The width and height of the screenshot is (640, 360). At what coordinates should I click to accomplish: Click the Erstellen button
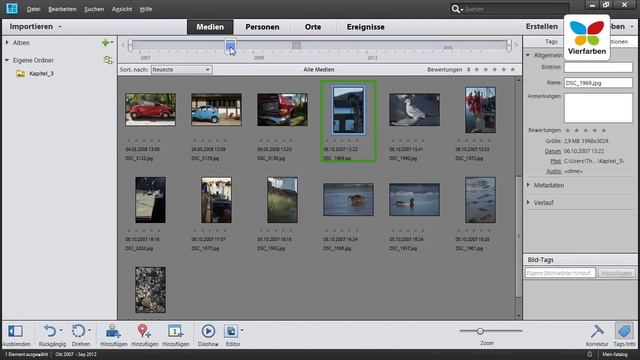[x=542, y=27]
